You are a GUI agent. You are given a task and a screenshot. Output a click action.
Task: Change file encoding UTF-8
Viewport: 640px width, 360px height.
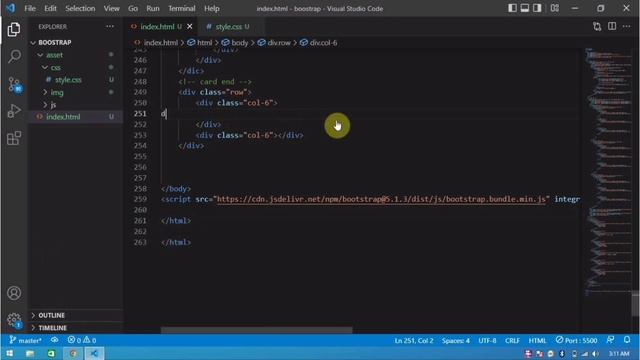(487, 340)
